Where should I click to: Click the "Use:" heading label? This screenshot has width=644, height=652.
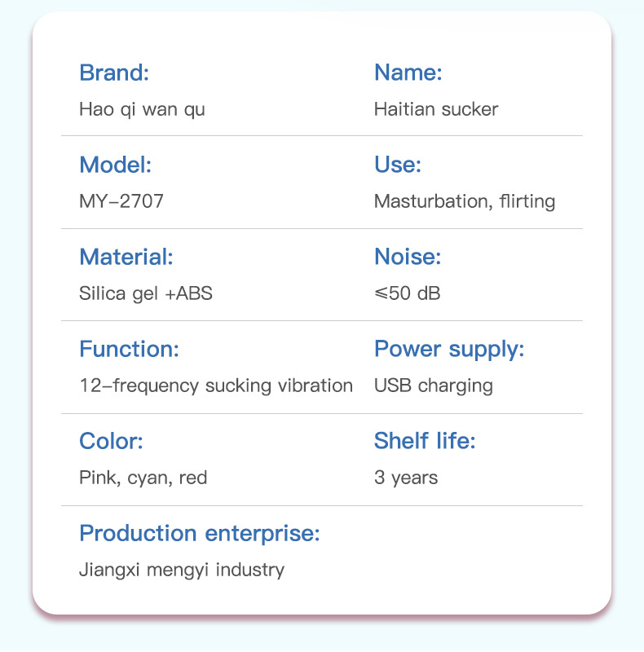(397, 165)
